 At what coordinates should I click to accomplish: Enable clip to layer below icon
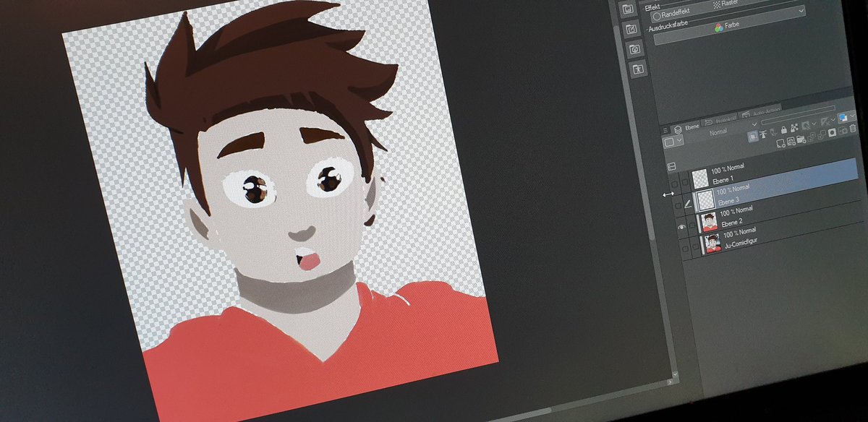pyautogui.click(x=752, y=137)
